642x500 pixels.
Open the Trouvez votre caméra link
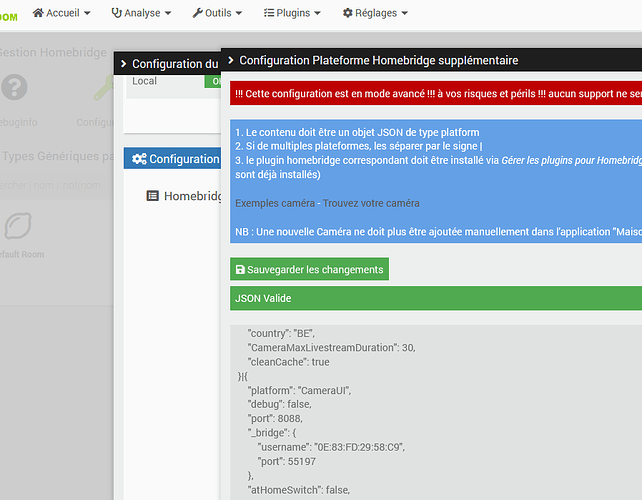(x=371, y=203)
